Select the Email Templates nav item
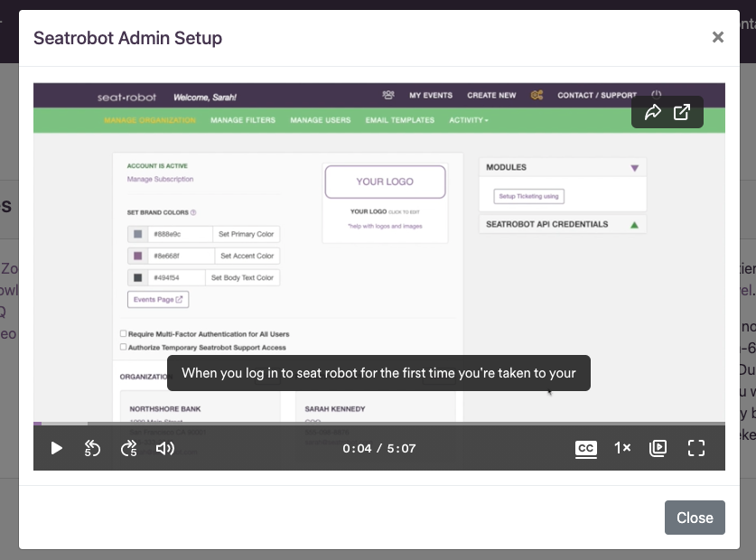 [x=402, y=118]
